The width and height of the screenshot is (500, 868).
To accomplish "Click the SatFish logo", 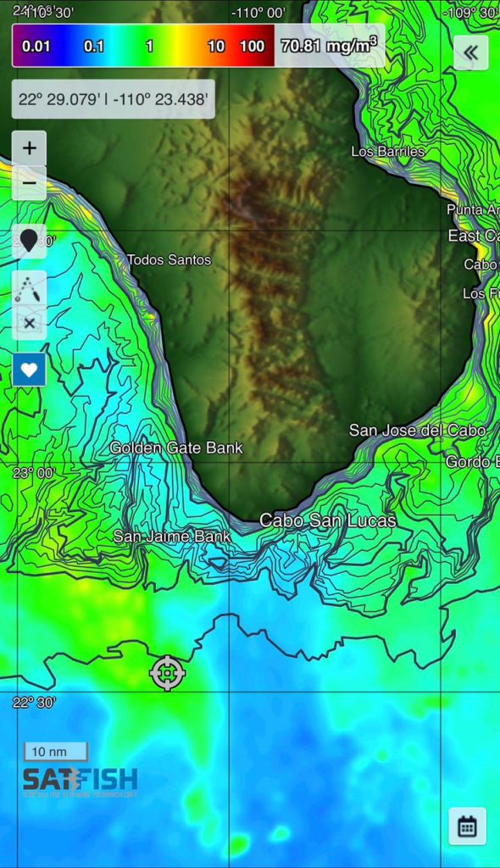I will (x=81, y=782).
